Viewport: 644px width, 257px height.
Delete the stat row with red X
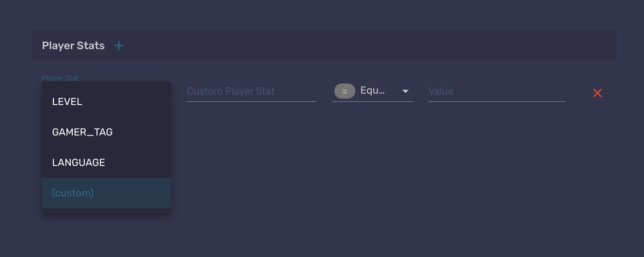(597, 93)
